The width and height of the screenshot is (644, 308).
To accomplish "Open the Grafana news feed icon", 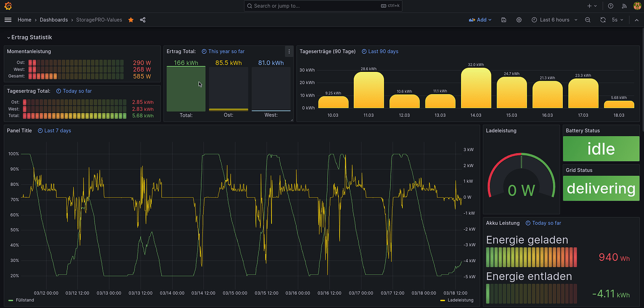I will click(624, 6).
